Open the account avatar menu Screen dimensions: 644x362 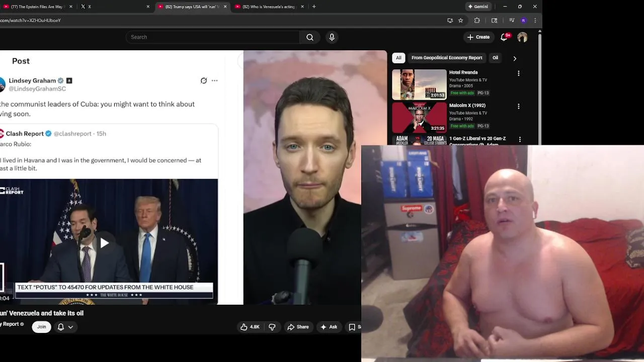(x=522, y=37)
